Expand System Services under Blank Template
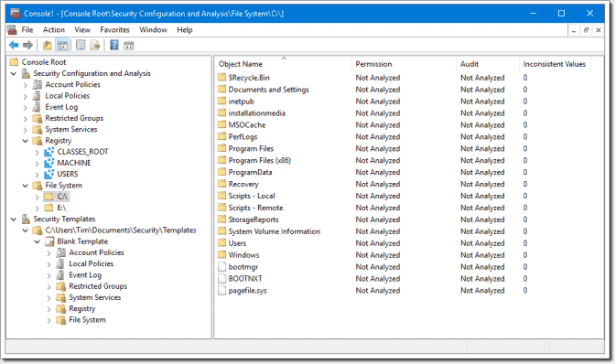Screen dimensions: 615x364 pyautogui.click(x=49, y=298)
